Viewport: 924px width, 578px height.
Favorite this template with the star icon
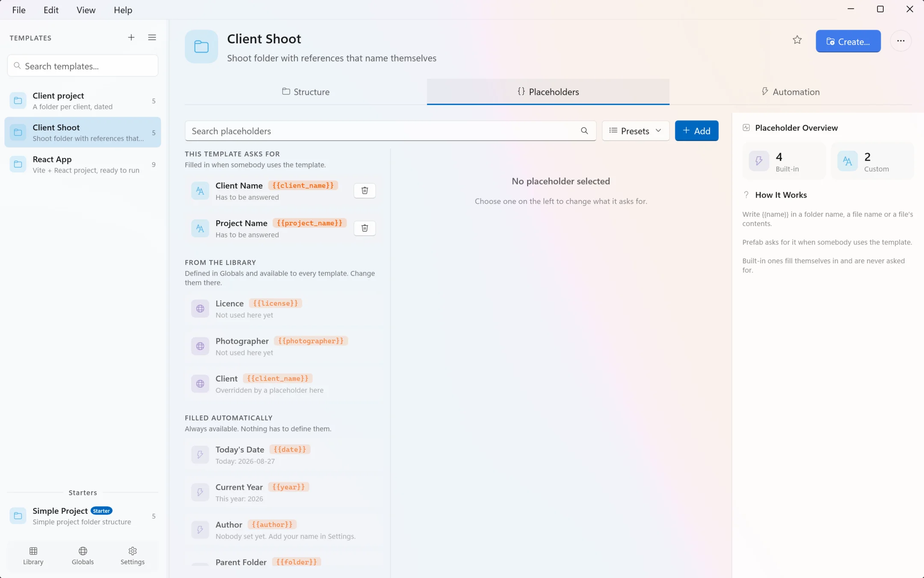click(x=797, y=40)
